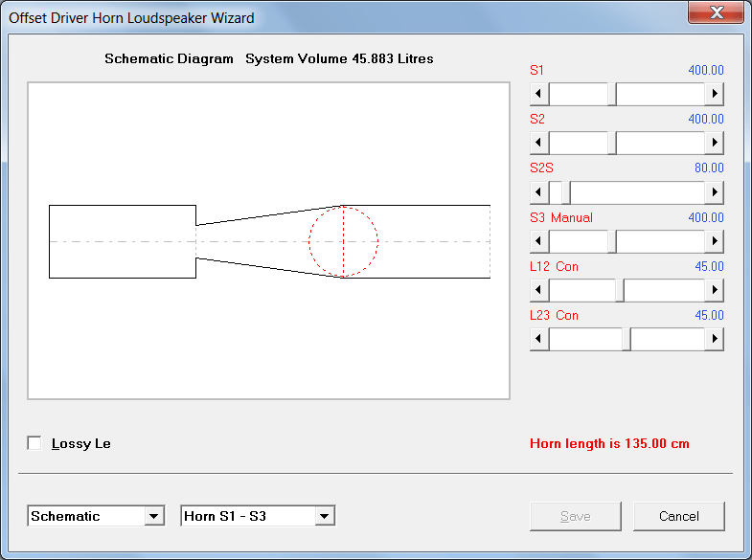Screen dimensions: 752x560
Task: Click the S3 Manual label
Action: (x=561, y=217)
